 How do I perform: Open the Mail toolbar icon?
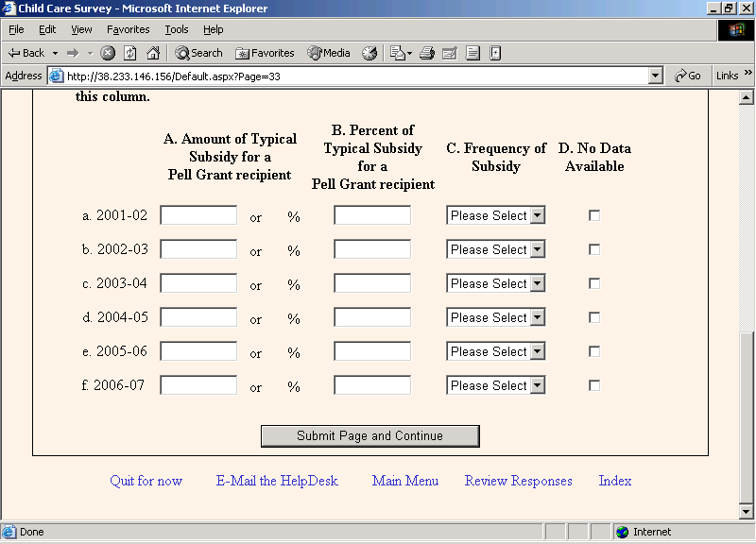[397, 53]
